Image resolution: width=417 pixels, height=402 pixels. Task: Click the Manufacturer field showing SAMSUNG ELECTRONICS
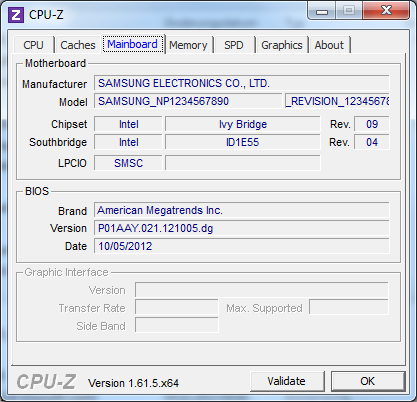point(242,83)
